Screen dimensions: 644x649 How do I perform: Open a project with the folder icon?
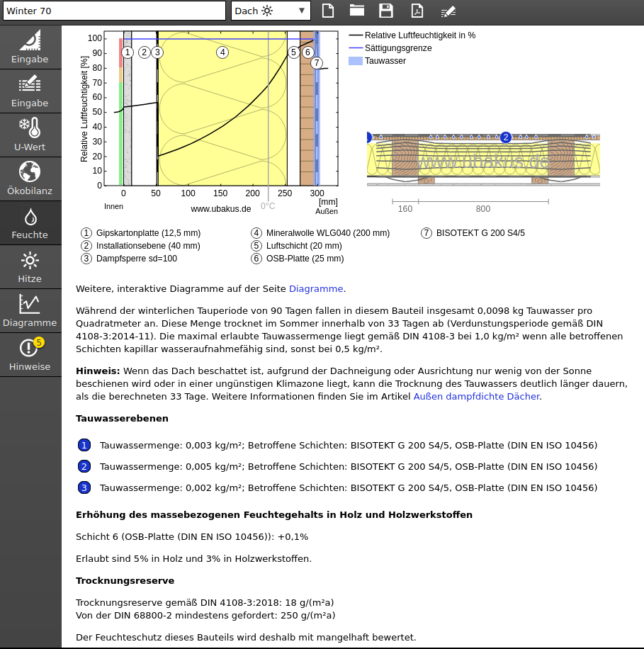pyautogui.click(x=356, y=11)
